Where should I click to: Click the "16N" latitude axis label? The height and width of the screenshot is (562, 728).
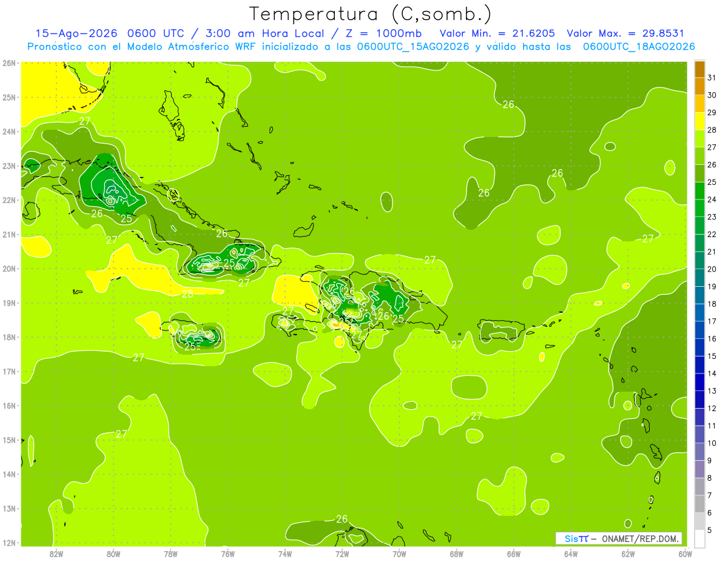8,406
